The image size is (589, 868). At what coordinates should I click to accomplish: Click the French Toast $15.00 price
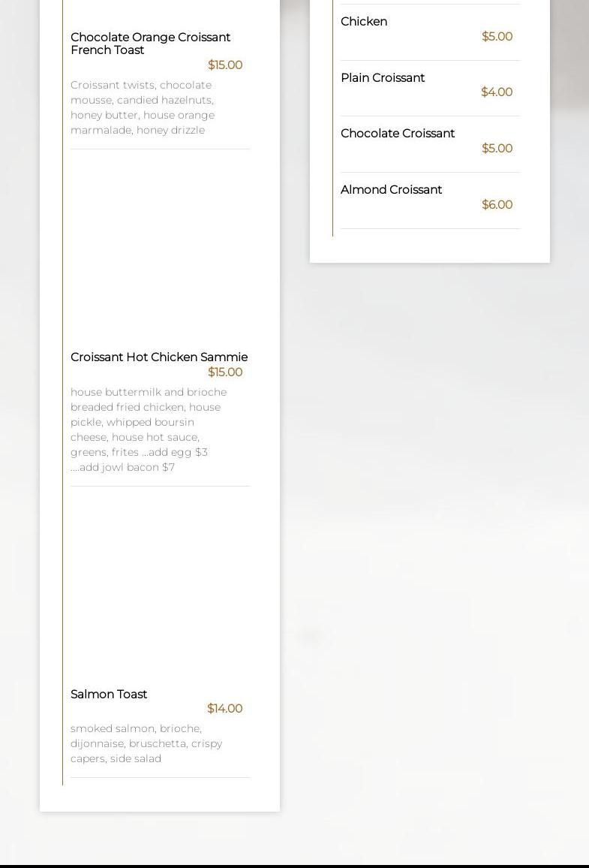pyautogui.click(x=224, y=65)
